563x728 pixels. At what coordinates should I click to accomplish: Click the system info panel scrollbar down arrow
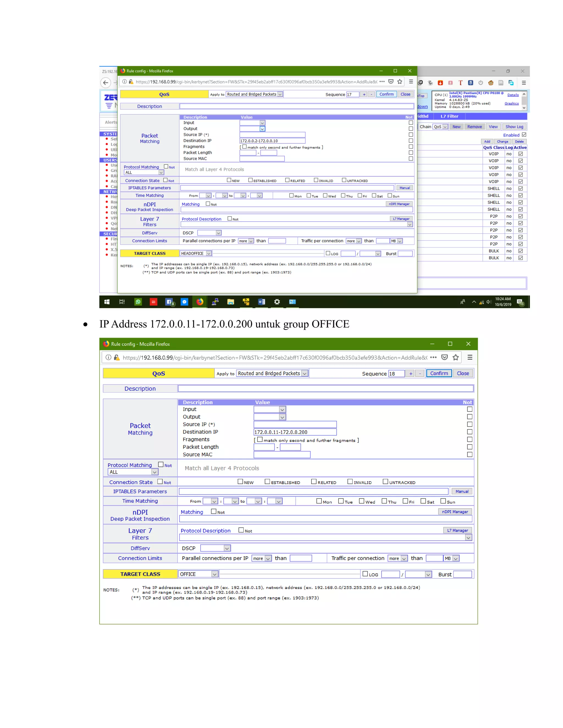point(524,108)
